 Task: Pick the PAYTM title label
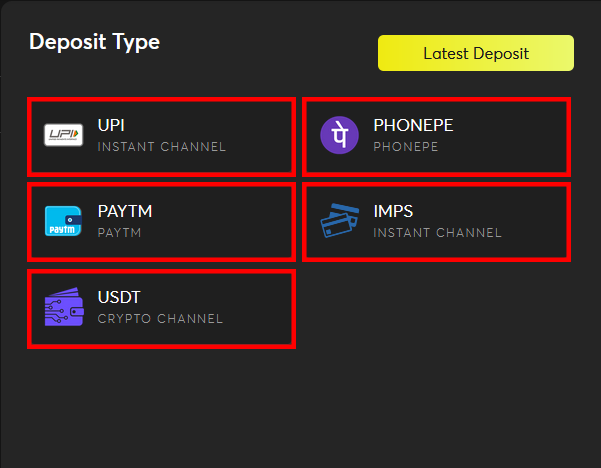(x=125, y=211)
